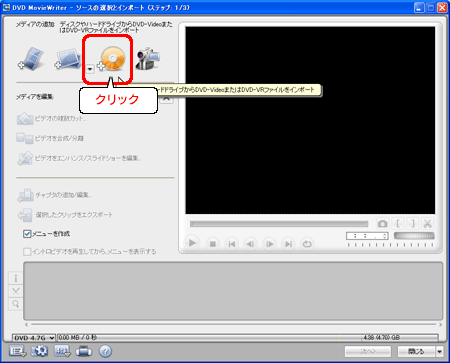Choose join/split video (ビデオを合成/分割)
The image size is (450, 363).
(x=50, y=138)
